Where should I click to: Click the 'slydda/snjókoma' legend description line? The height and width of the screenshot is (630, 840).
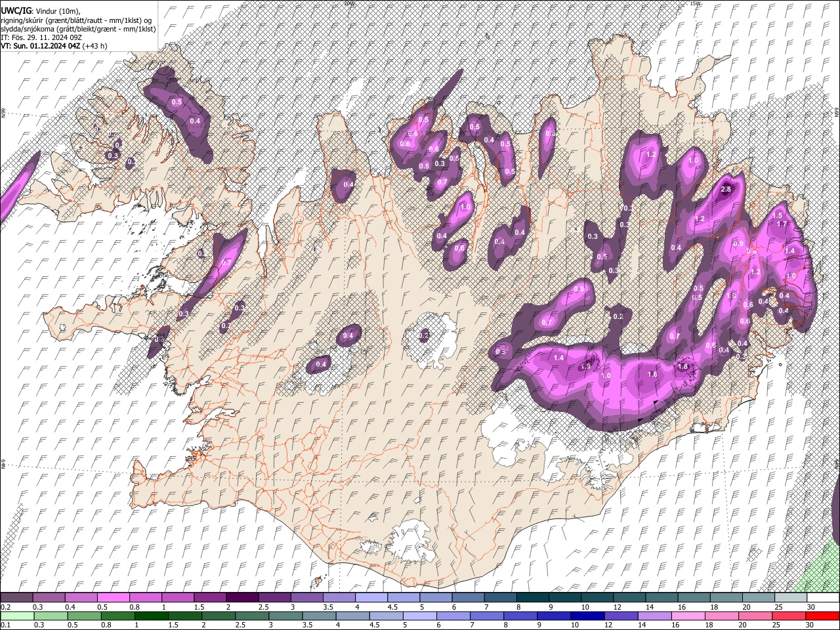78,29
